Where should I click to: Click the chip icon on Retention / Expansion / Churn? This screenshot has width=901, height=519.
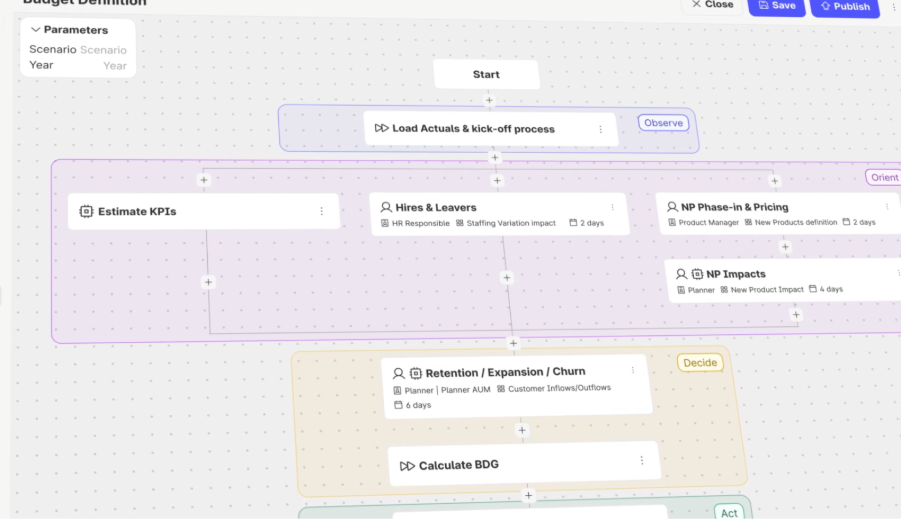[x=415, y=374]
